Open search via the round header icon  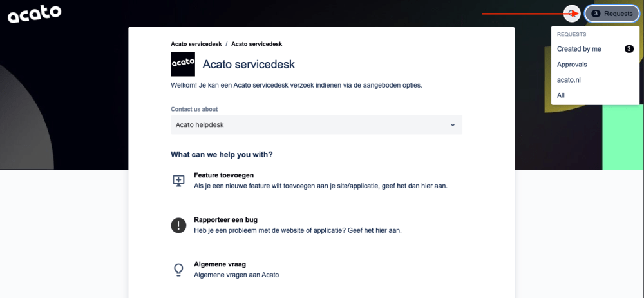coord(572,14)
